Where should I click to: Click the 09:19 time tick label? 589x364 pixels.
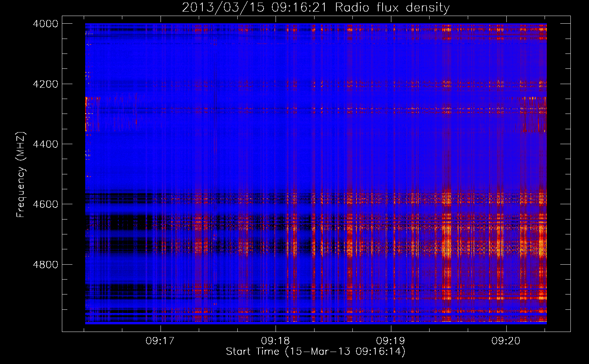pos(391,341)
